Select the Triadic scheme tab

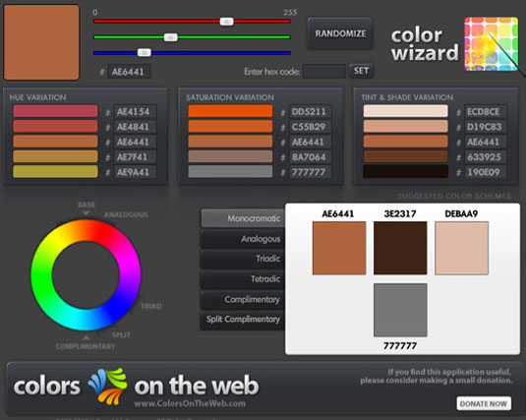click(x=243, y=259)
